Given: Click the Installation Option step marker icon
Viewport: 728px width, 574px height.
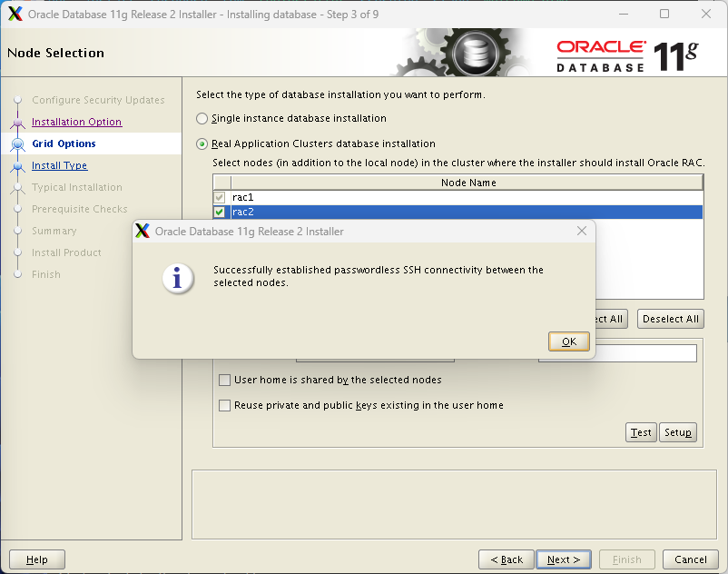Looking at the screenshot, I should [x=17, y=122].
